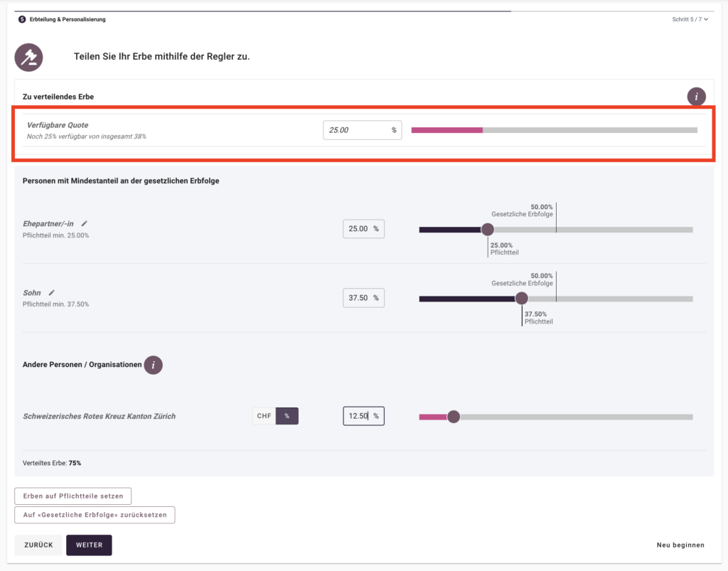Click the Sohn share slider handle

click(x=521, y=299)
